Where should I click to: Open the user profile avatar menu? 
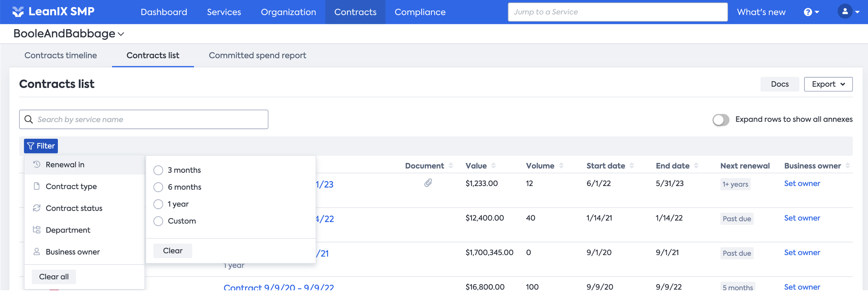click(845, 12)
